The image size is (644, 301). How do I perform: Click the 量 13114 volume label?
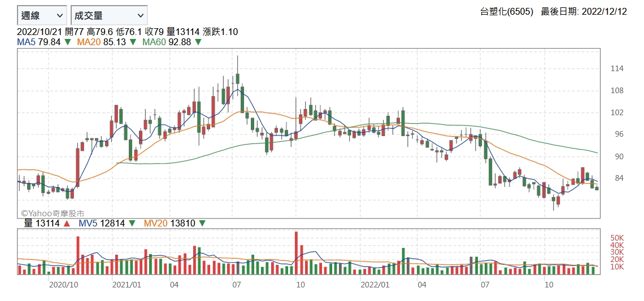(42, 224)
